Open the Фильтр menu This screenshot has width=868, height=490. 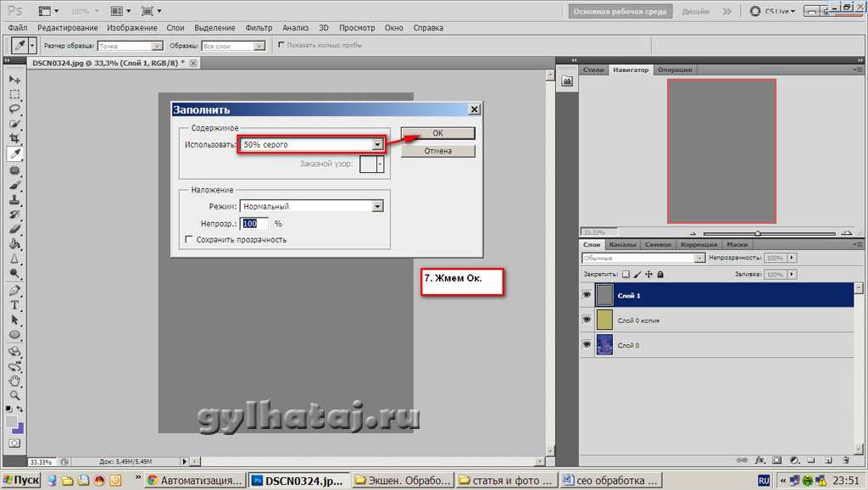[x=259, y=28]
